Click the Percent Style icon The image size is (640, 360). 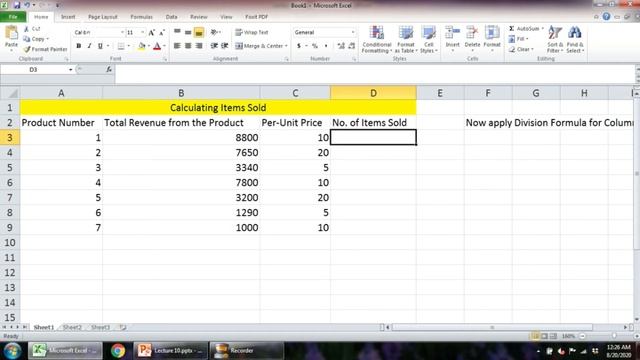pos(315,46)
